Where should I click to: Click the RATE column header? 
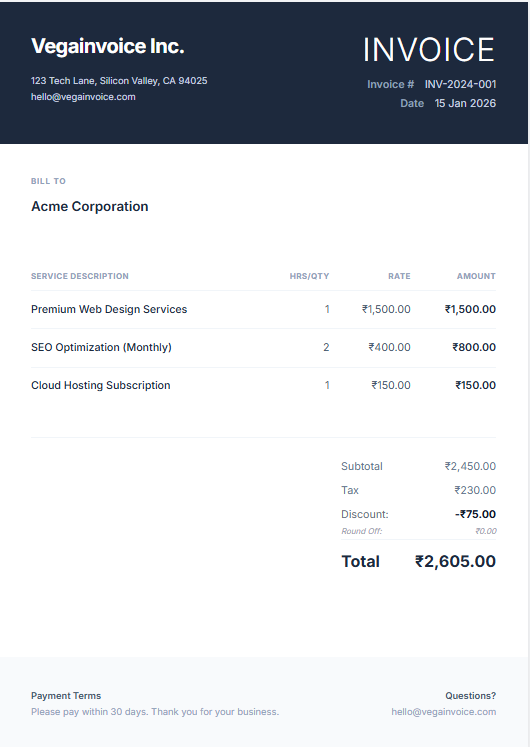tap(399, 276)
